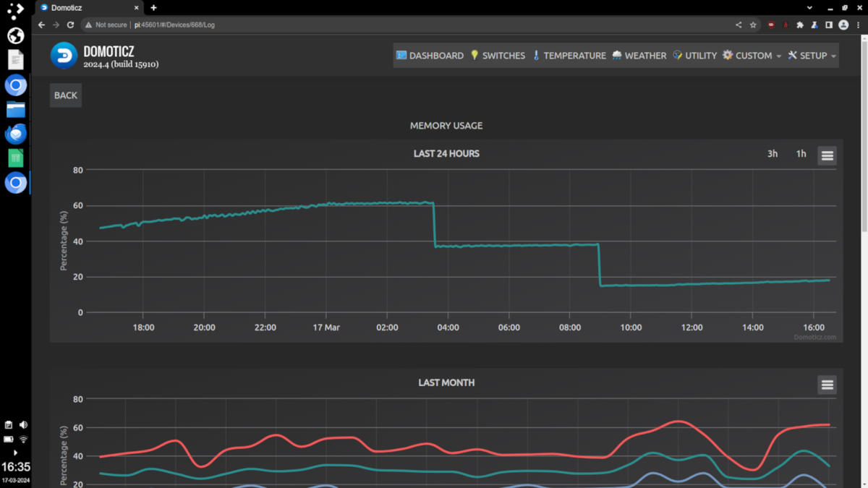Click the Not secure site warning
This screenshot has width=868, height=488.
106,25
